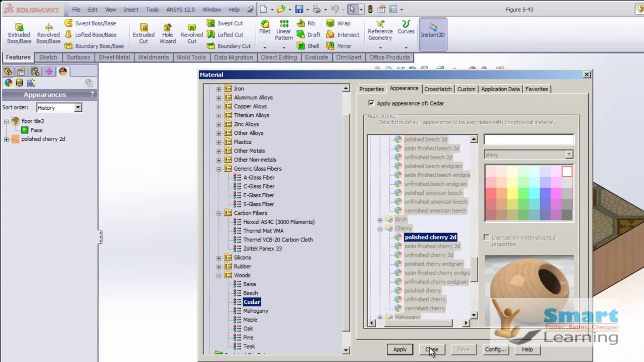This screenshot has width=644, height=362.
Task: Select the Mahogany wood material
Action: 256,311
